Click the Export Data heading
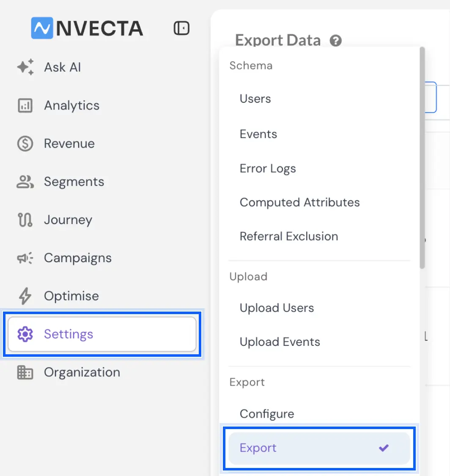Screen dimensions: 450x476 pos(278,41)
